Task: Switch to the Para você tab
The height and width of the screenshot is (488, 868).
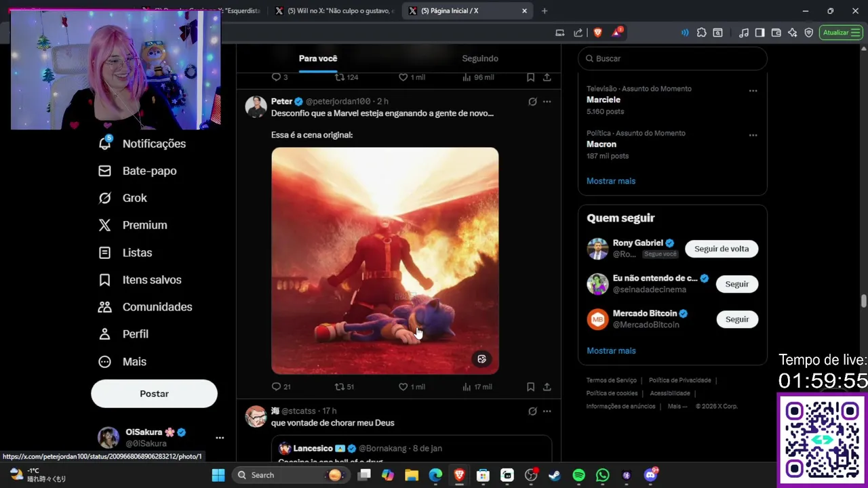Action: 318,58
